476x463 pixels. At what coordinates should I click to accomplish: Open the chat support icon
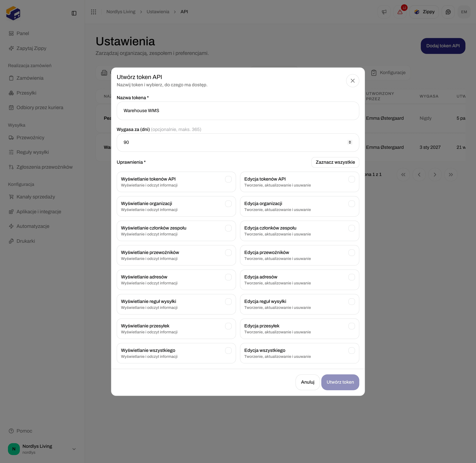click(x=448, y=12)
